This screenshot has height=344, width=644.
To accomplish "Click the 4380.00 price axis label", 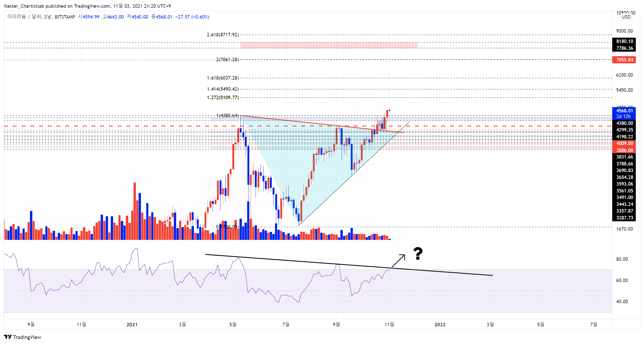I will 624,123.
